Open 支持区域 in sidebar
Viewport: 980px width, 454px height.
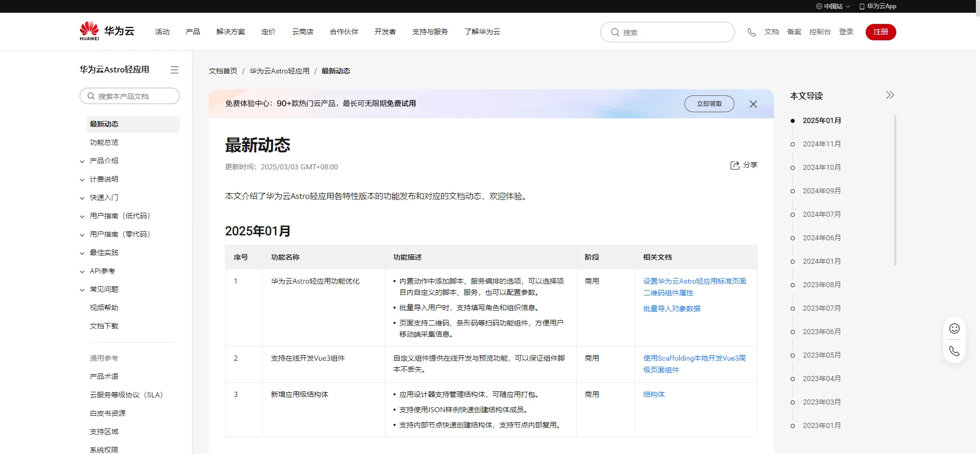click(104, 432)
